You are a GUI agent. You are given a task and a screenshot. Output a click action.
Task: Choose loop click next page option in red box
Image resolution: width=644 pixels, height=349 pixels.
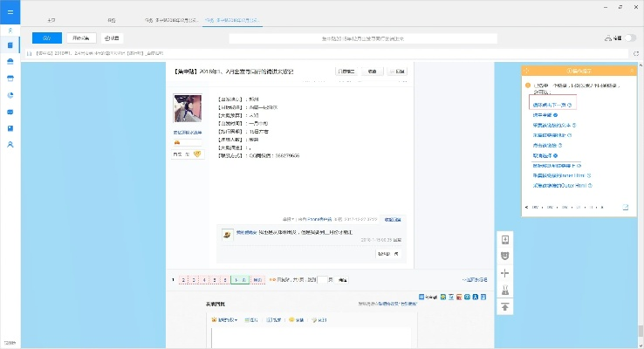point(552,105)
